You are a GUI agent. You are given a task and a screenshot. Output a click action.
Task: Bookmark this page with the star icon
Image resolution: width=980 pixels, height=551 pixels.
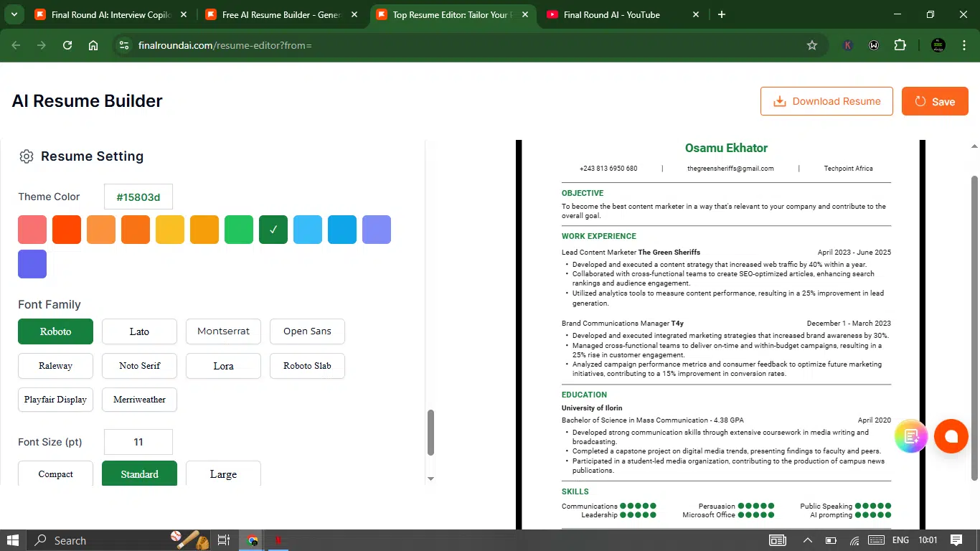(x=812, y=45)
